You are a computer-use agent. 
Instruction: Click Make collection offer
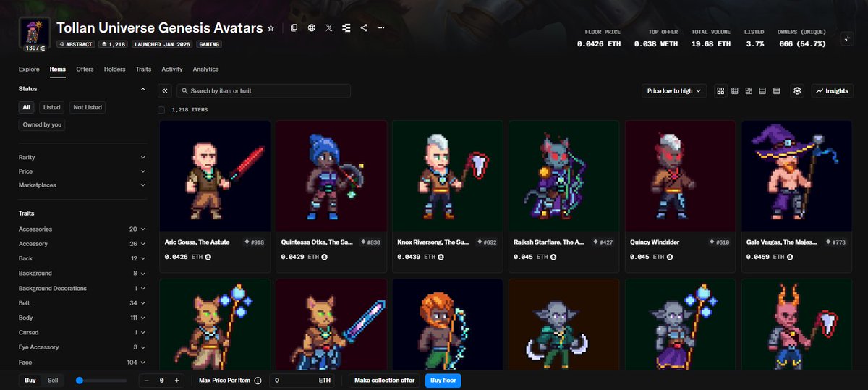384,380
